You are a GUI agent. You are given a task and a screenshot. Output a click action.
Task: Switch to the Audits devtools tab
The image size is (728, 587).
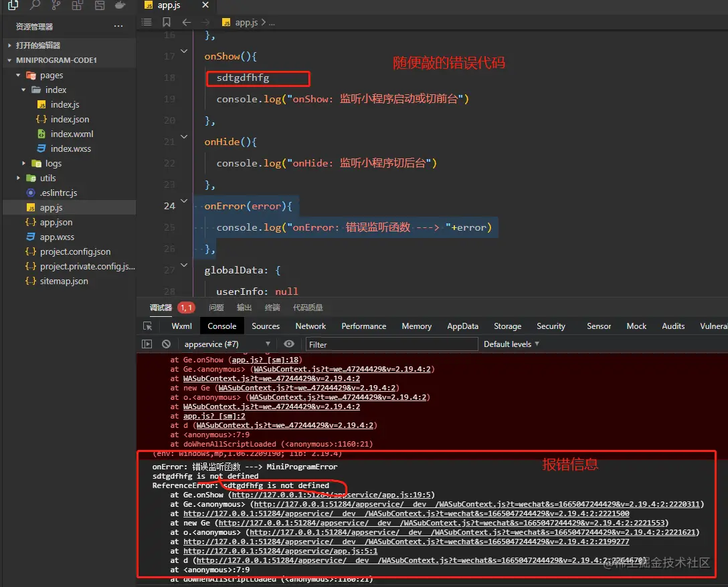coord(673,326)
